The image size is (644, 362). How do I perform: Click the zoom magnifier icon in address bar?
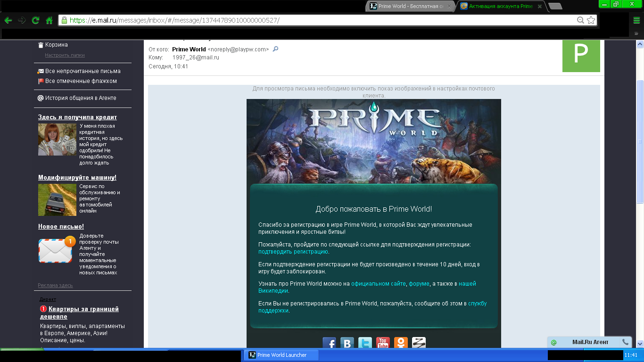(x=581, y=20)
